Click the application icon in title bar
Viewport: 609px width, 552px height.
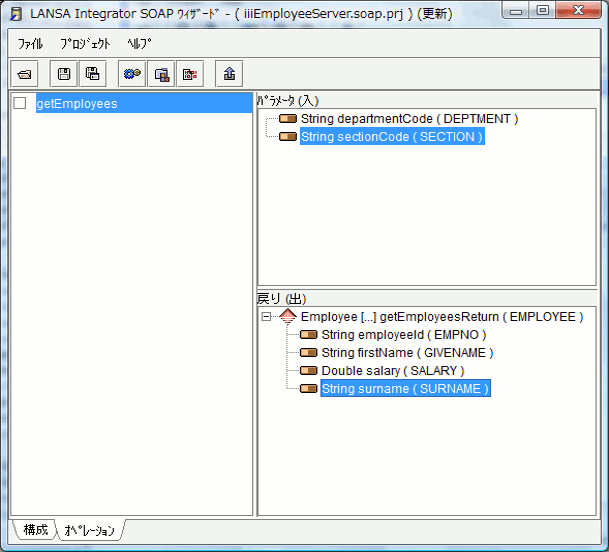pos(16,14)
